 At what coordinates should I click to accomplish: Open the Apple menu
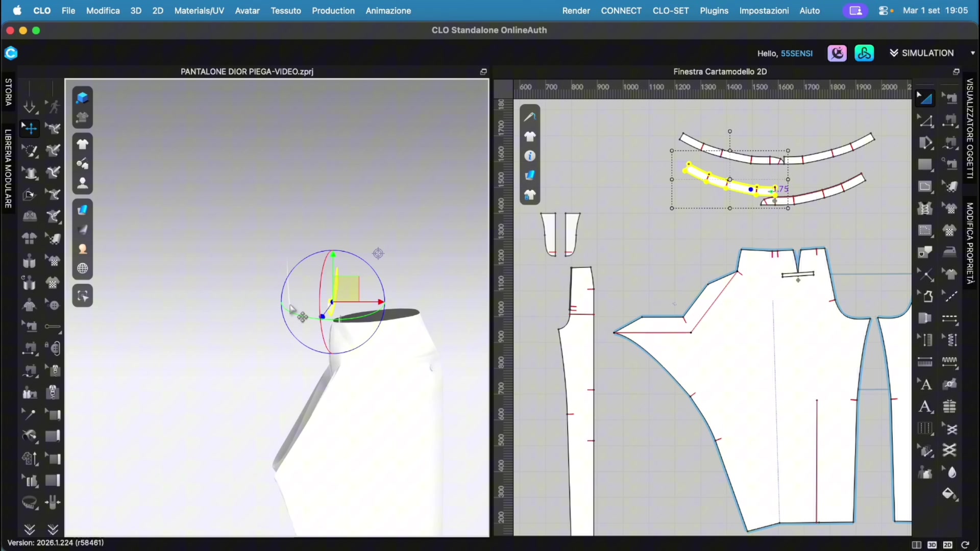coord(17,10)
